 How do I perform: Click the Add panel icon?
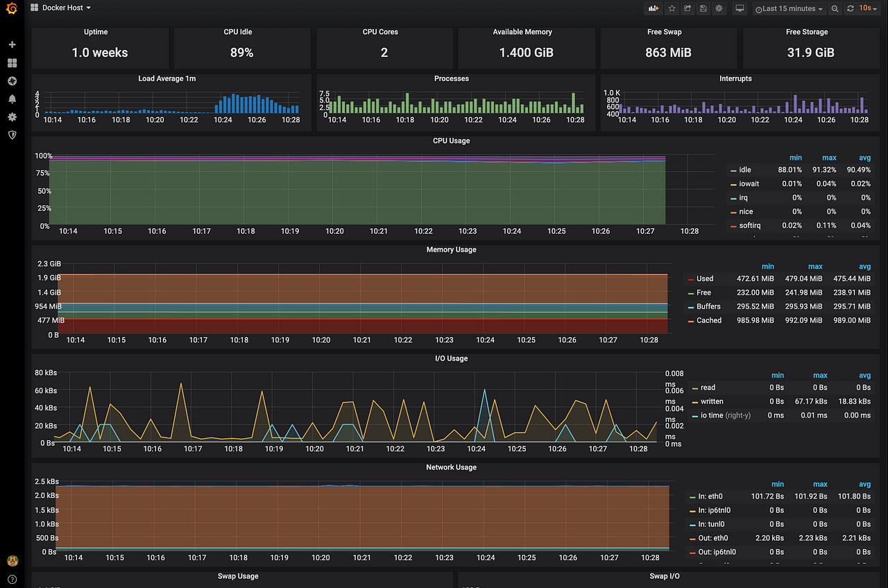coord(653,8)
